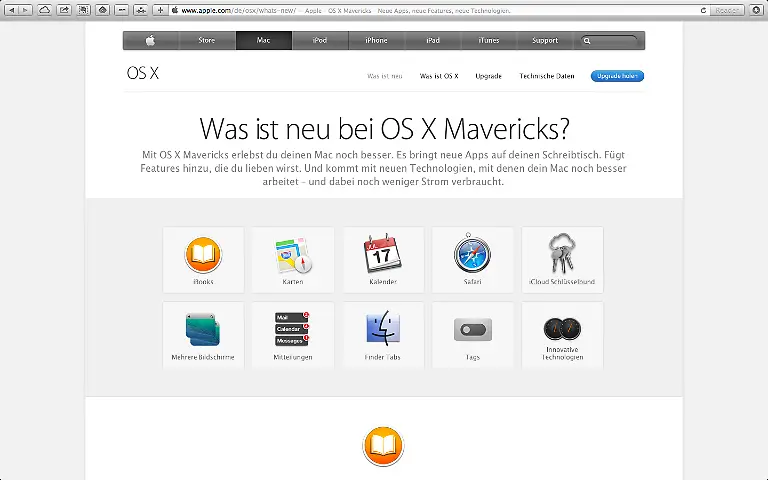The image size is (768, 480).
Task: Click the large iBooks icon at the page bottom
Action: click(x=383, y=446)
